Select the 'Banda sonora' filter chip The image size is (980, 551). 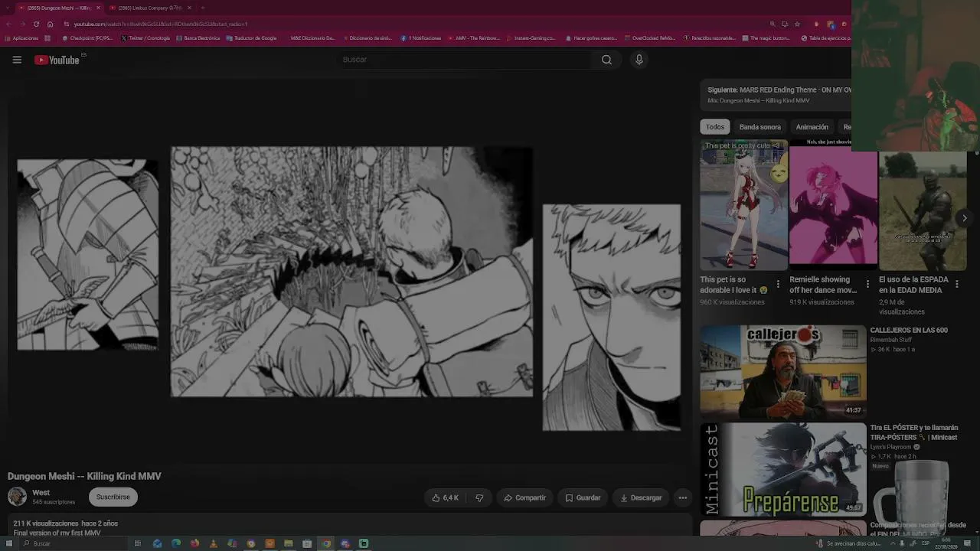point(760,127)
